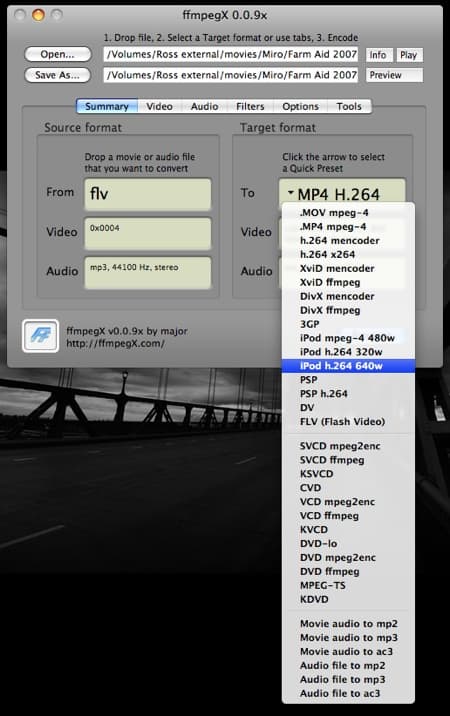Click the Save As... button

pyautogui.click(x=58, y=75)
